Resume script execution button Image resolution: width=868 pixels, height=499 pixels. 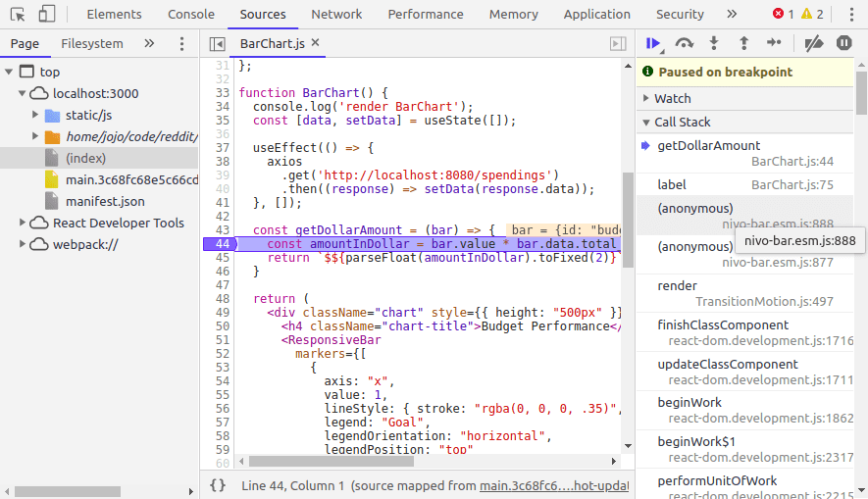(x=654, y=44)
